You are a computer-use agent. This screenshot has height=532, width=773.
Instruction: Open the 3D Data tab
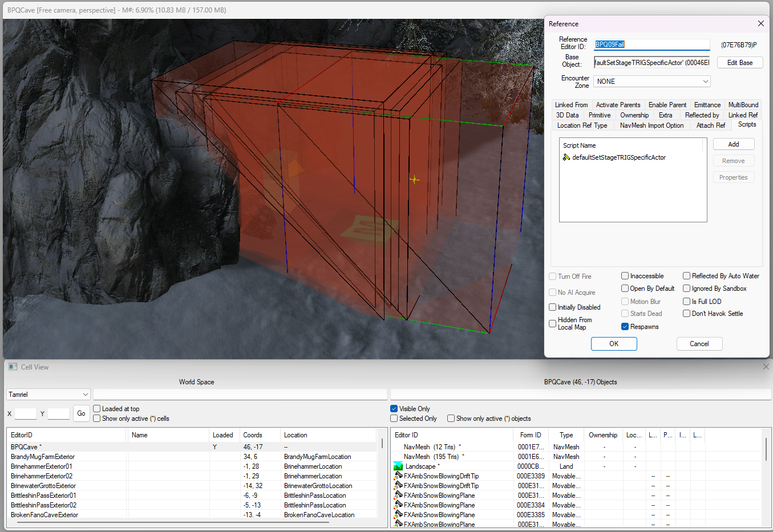(567, 115)
